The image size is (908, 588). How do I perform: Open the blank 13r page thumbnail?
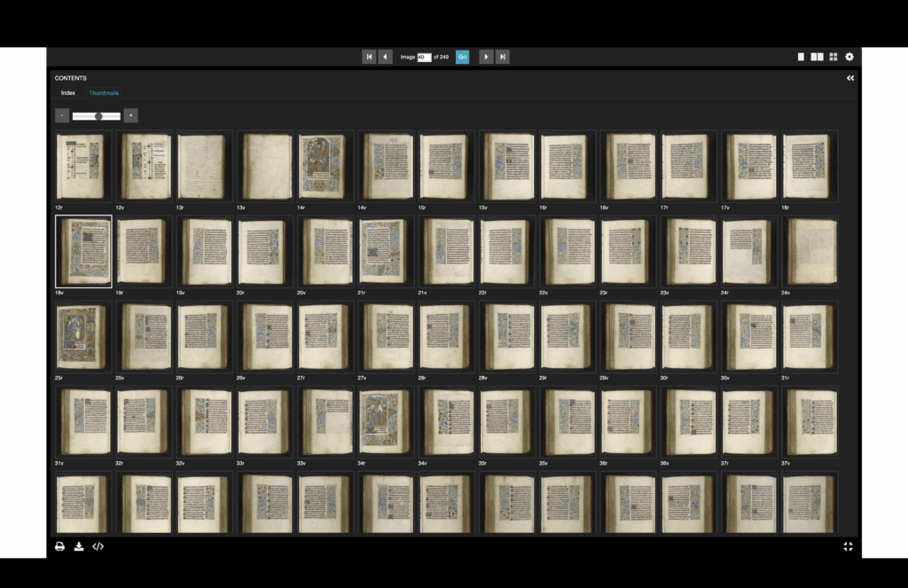[x=205, y=166]
